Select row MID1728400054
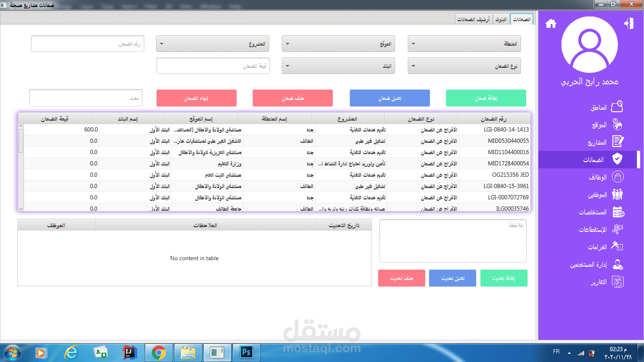Image resolution: width=644 pixels, height=362 pixels. tap(277, 163)
